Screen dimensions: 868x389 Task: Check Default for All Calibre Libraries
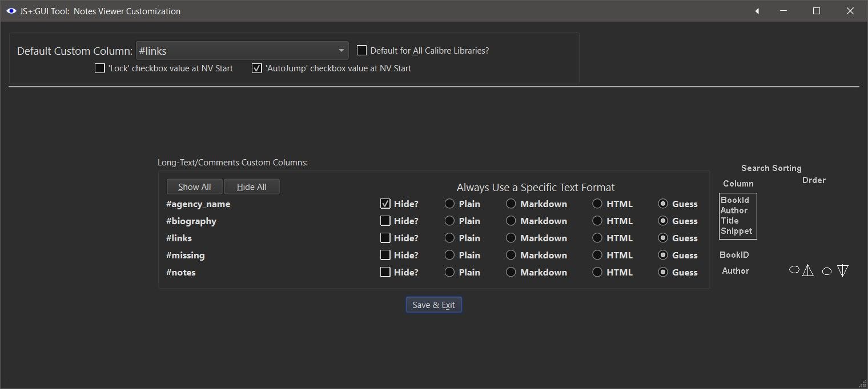pos(361,50)
